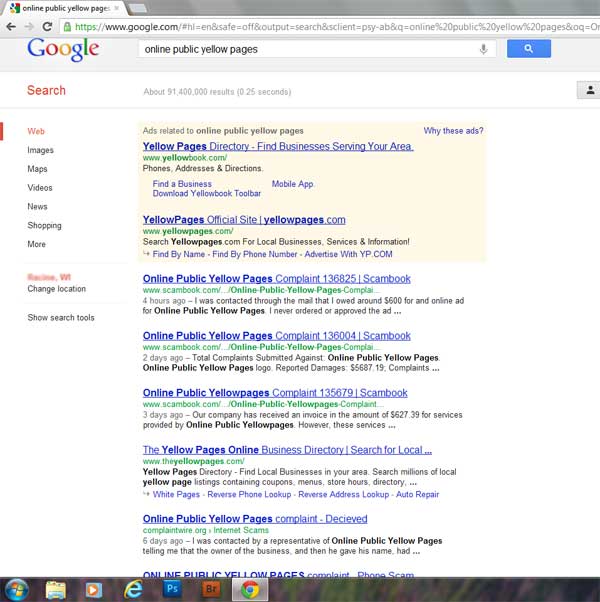Click the red Search heading

point(46,90)
